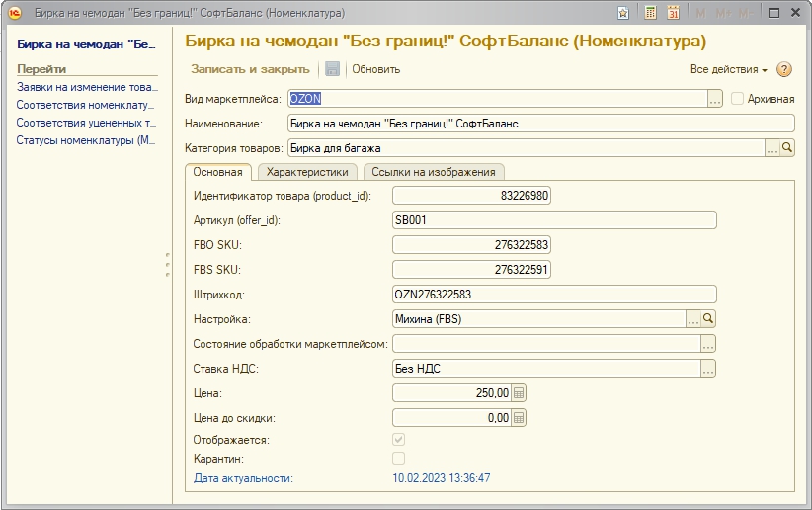Switch to the Характеристики tab
This screenshot has height=510, width=812.
307,172
